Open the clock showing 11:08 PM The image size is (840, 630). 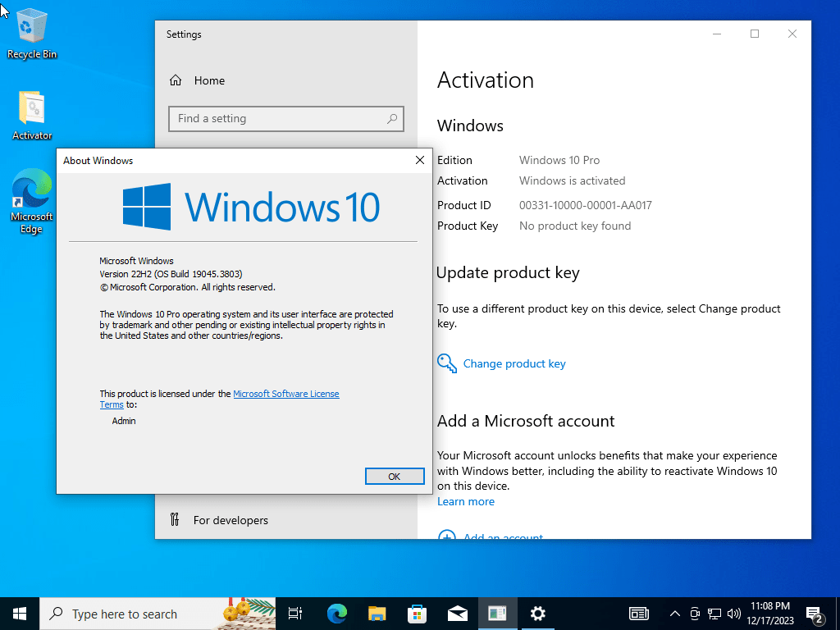tap(770, 614)
